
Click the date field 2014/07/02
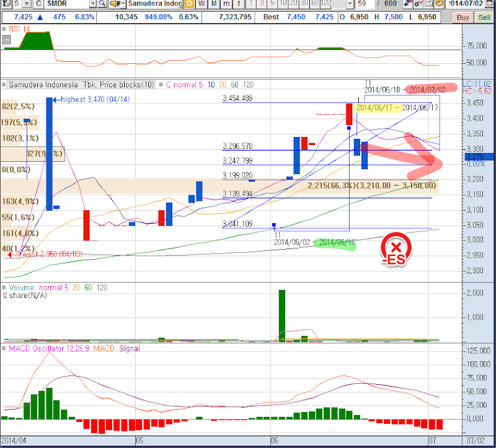[467, 4]
